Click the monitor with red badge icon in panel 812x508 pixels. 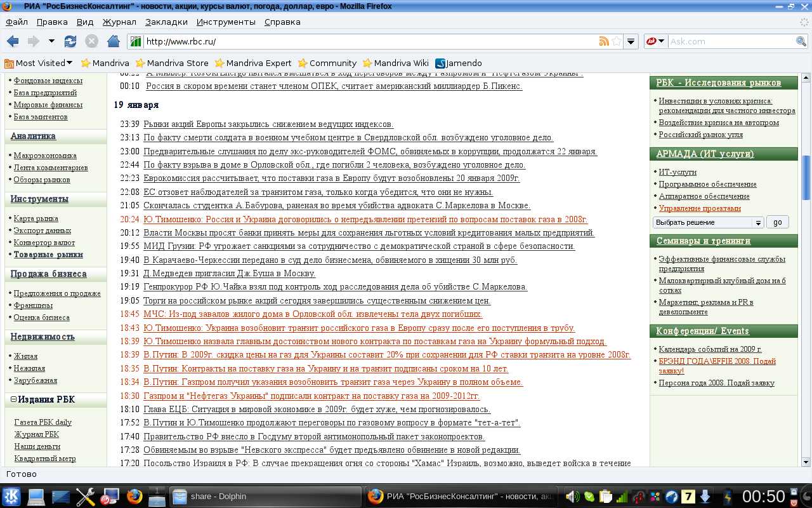pyautogui.click(x=109, y=497)
